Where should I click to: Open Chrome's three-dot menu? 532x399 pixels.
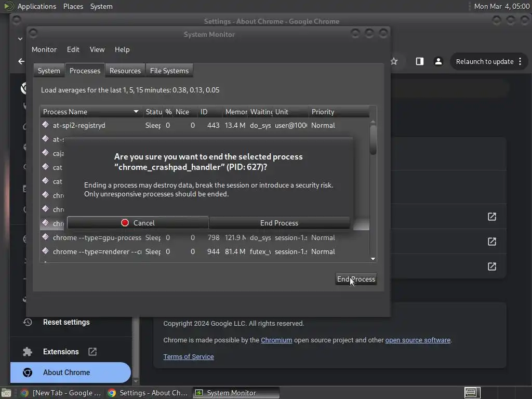pos(520,62)
